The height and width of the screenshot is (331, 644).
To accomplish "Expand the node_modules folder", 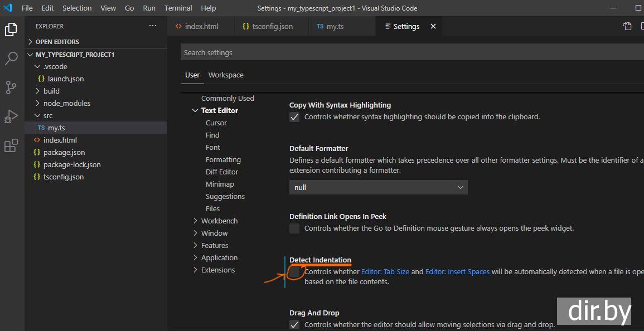I will point(66,103).
